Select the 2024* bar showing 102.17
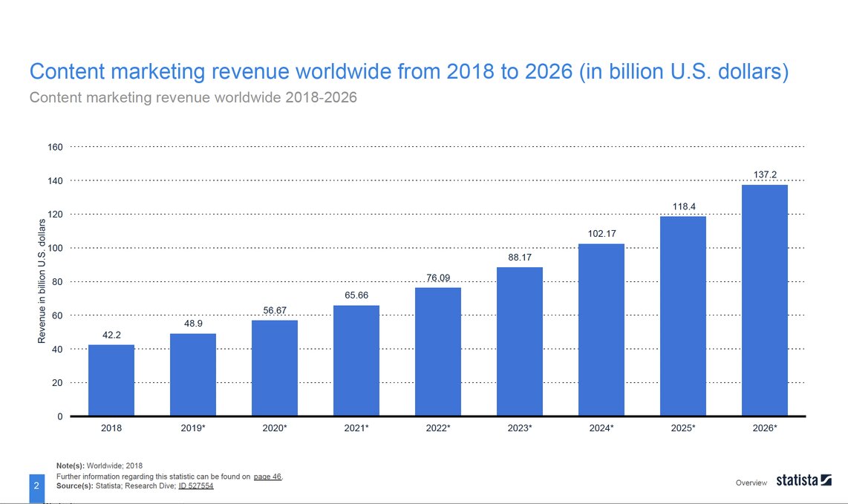Viewport: 848px width, 504px height. [x=601, y=330]
